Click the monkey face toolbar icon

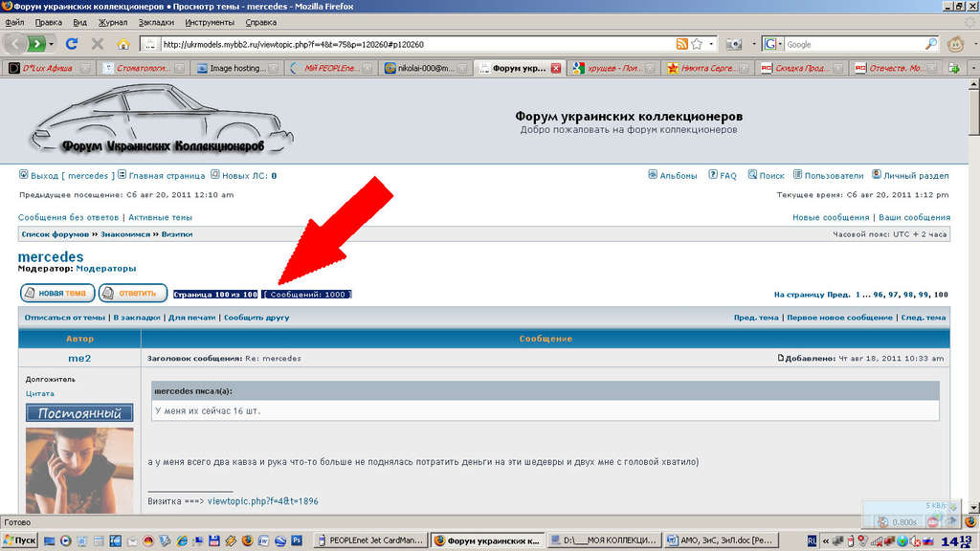point(955,44)
